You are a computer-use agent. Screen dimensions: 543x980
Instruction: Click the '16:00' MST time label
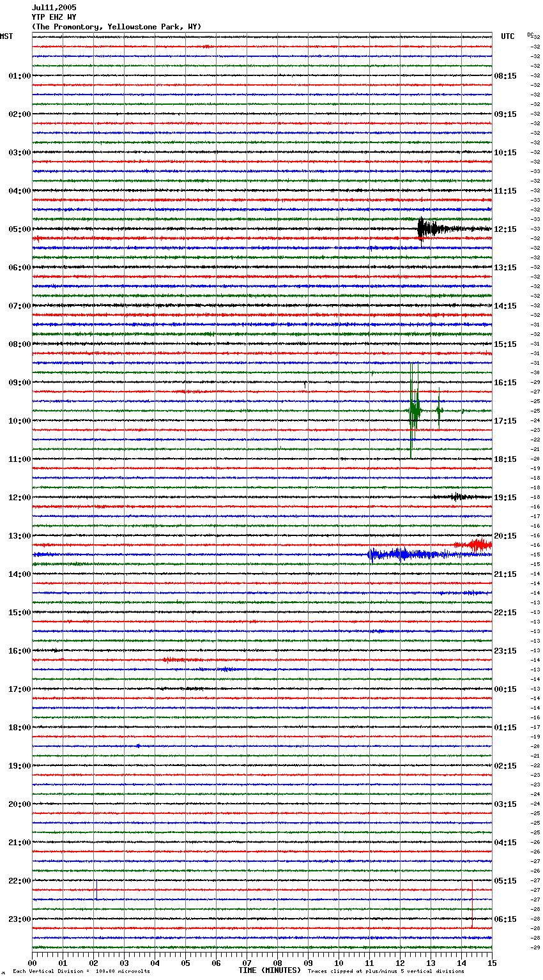coord(20,651)
